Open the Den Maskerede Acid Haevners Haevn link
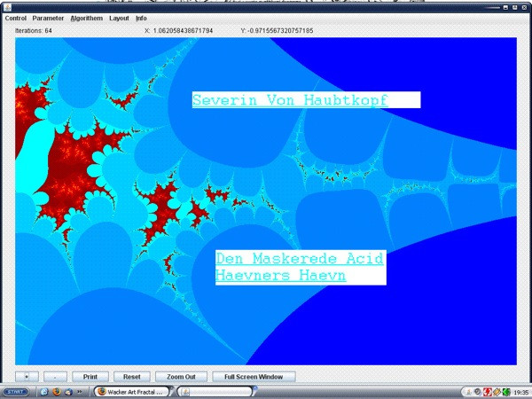The image size is (532, 399). coord(299,267)
